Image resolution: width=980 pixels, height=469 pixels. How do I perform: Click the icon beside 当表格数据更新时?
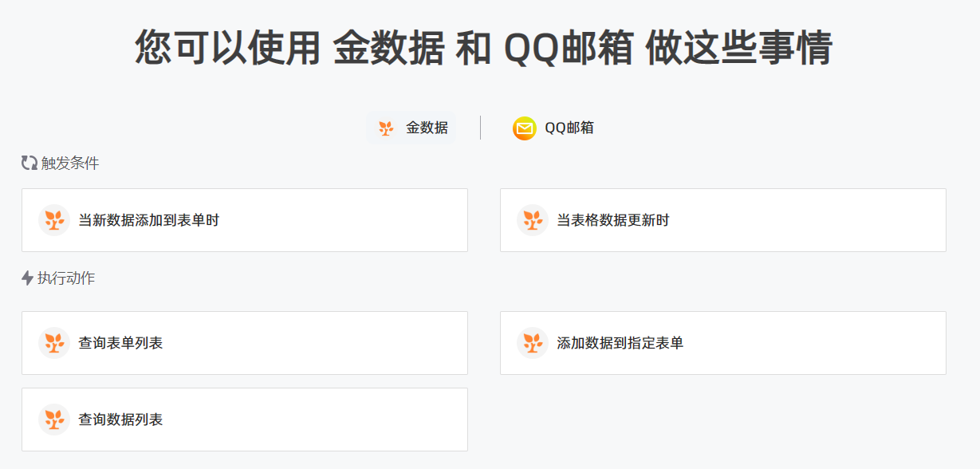[533, 220]
